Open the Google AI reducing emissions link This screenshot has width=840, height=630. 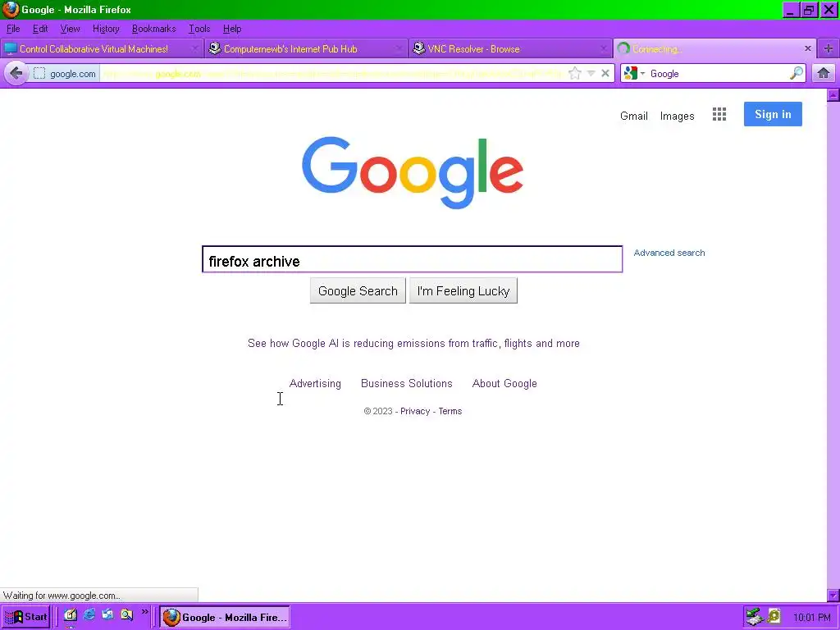[x=413, y=344]
